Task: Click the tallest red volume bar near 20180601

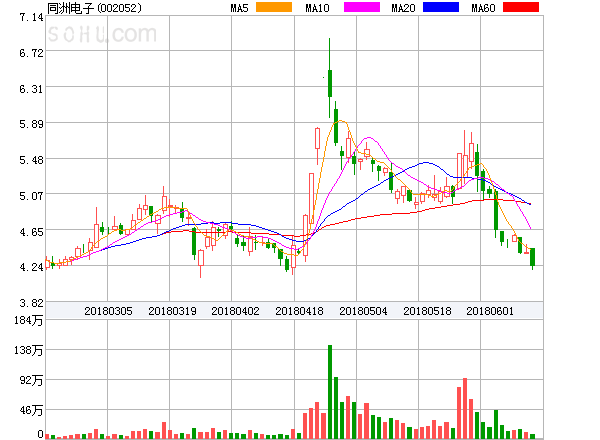Action: pyautogui.click(x=465, y=408)
